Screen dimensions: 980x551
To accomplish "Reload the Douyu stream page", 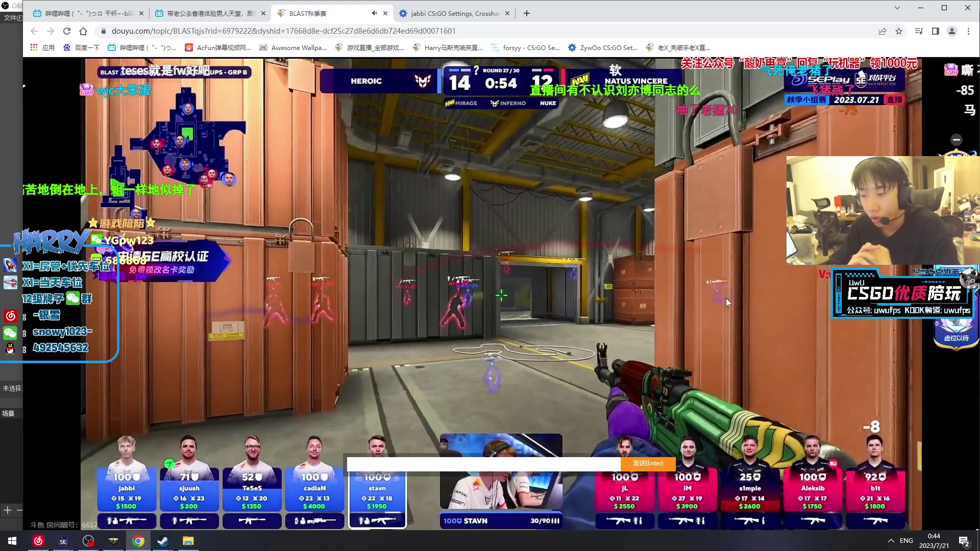I will [x=67, y=31].
